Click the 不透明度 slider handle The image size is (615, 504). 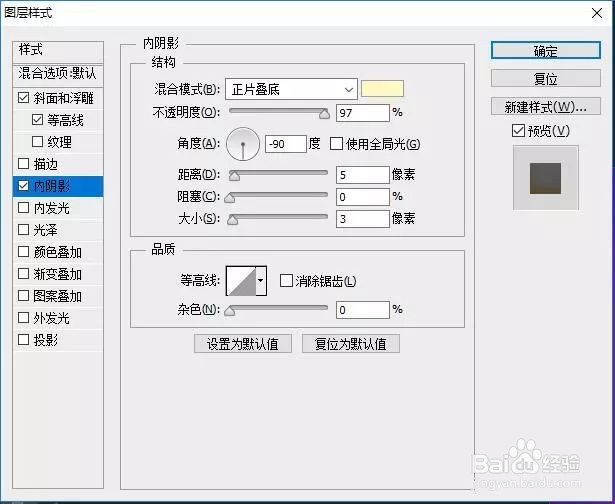[x=324, y=114]
